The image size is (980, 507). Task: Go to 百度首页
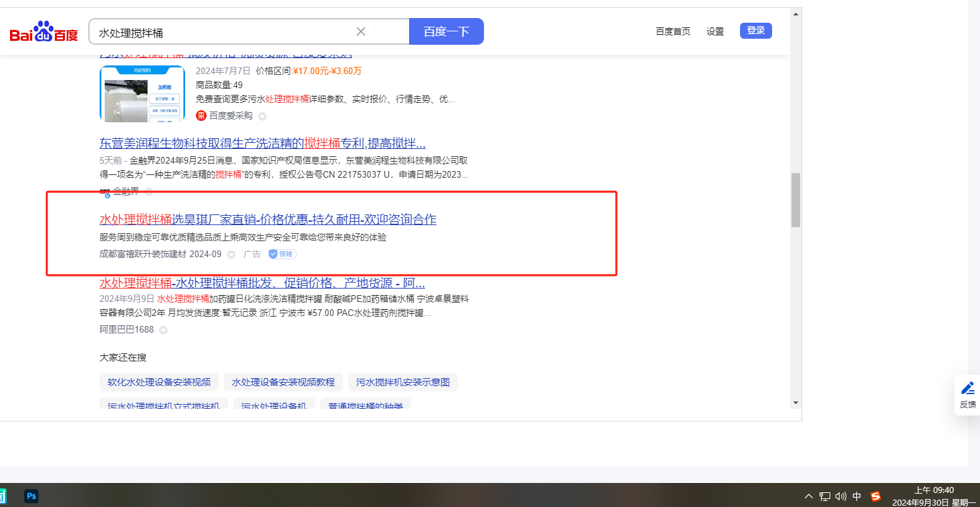click(x=672, y=31)
